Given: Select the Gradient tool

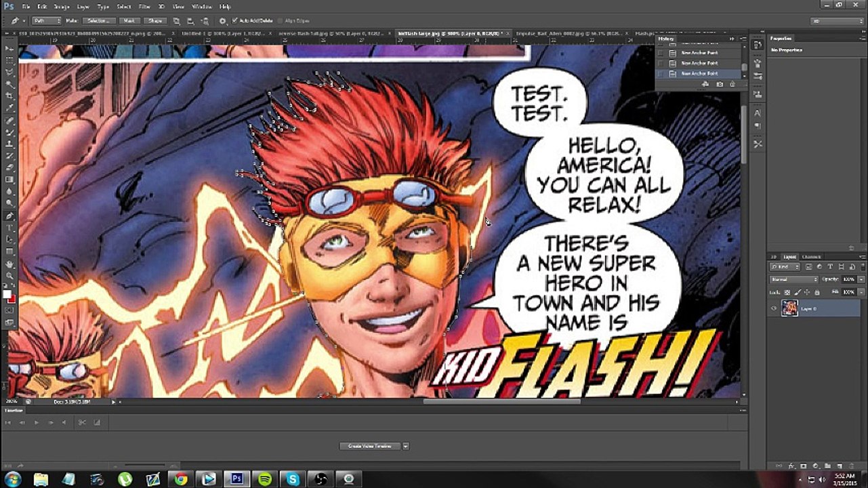Looking at the screenshot, I should coord(9,180).
